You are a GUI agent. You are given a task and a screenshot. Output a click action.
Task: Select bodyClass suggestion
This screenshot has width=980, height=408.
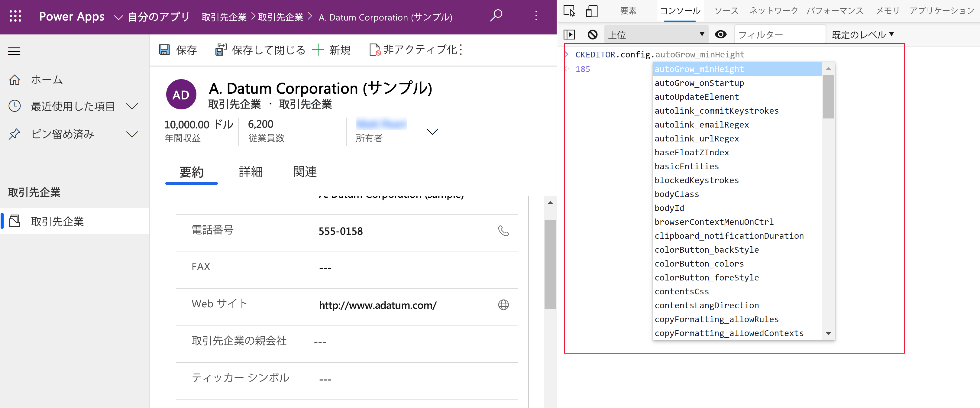(x=737, y=194)
